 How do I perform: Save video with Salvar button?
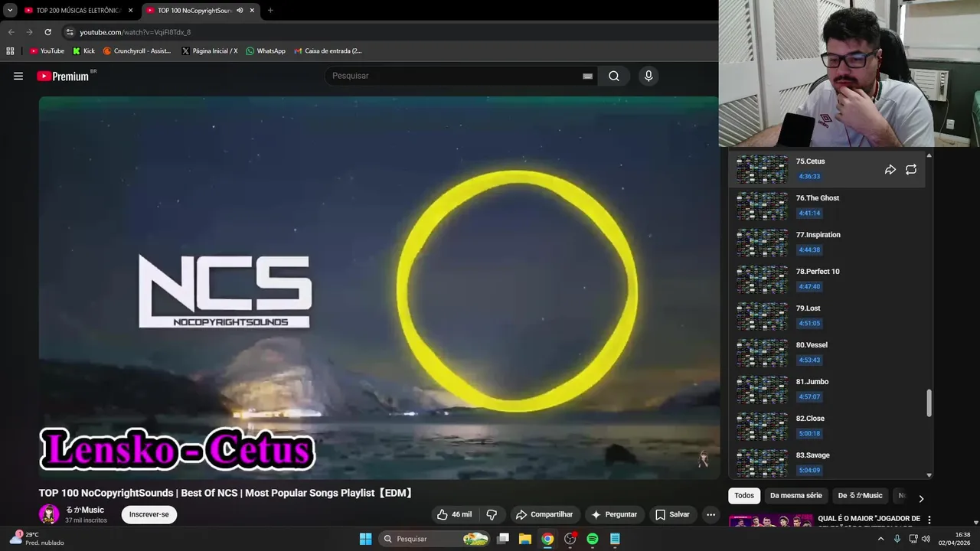(672, 514)
